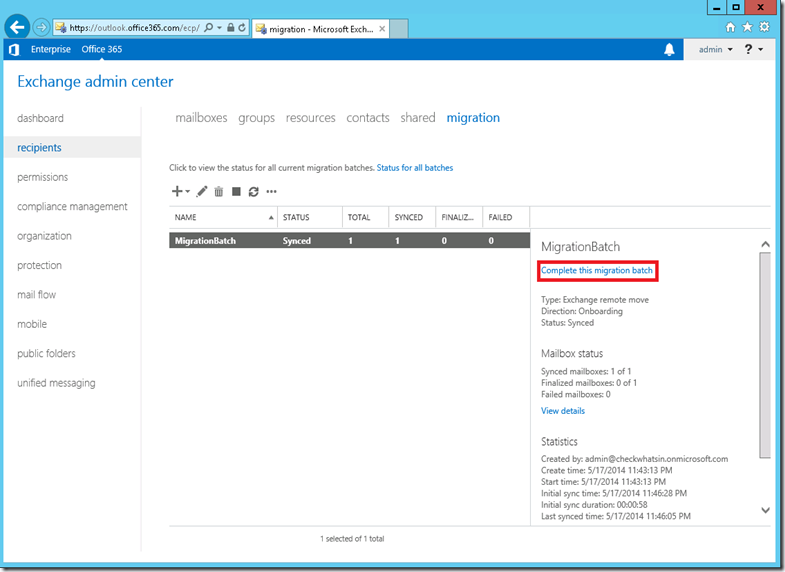Refresh the migration list

[254, 191]
